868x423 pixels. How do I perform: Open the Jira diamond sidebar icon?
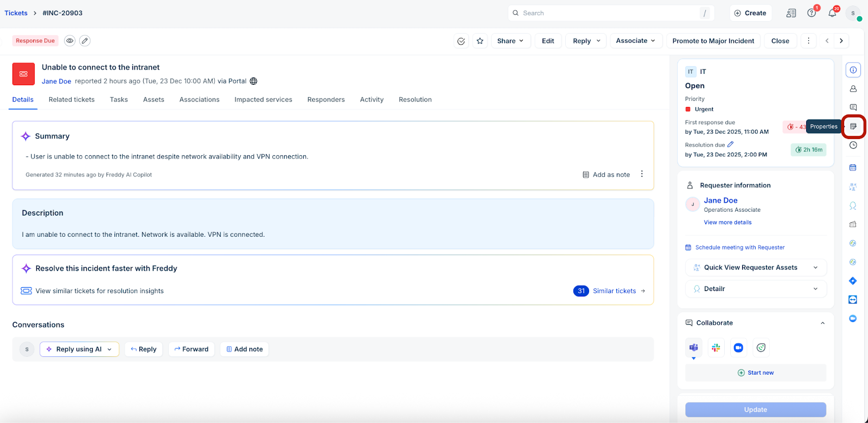[x=853, y=281]
